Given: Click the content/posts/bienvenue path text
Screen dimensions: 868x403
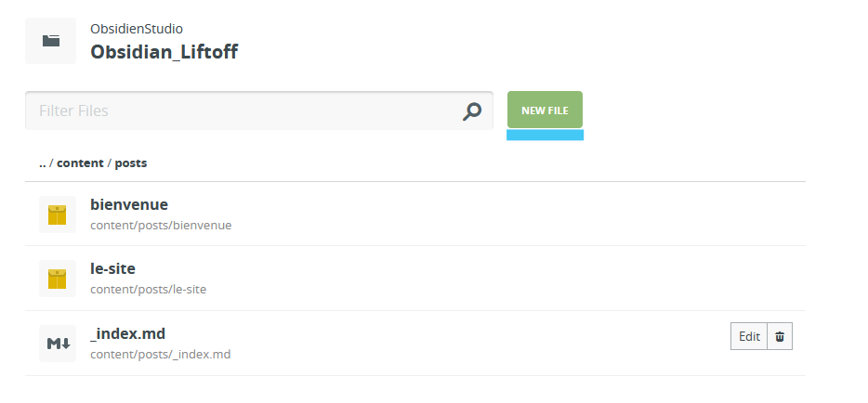Looking at the screenshot, I should click(161, 225).
